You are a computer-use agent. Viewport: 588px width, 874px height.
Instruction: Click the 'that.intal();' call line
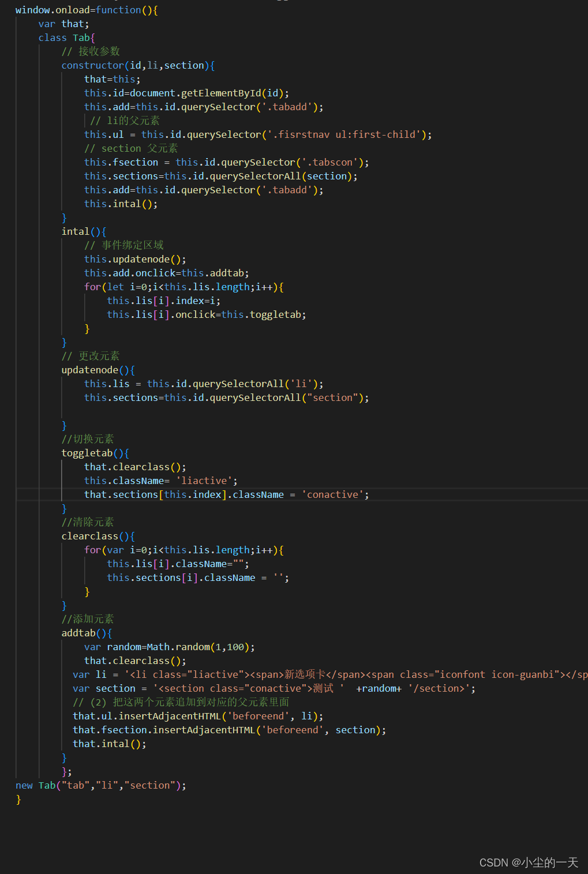(x=110, y=744)
